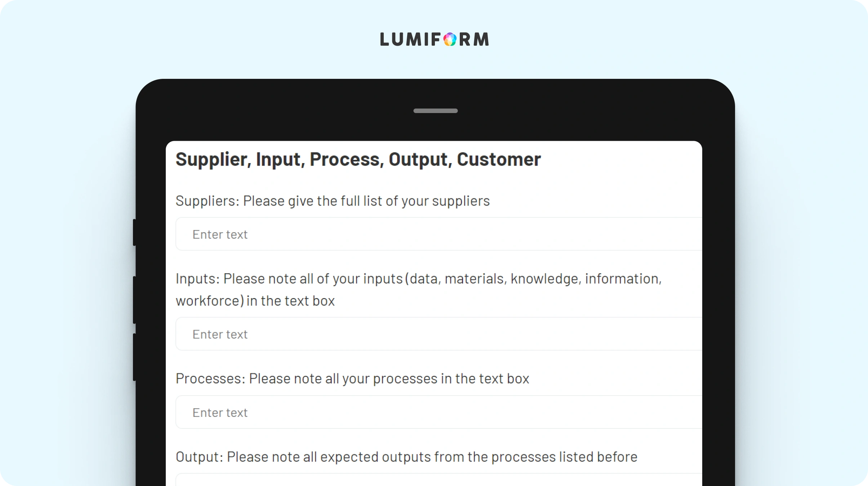The height and width of the screenshot is (486, 868).
Task: Click the word 'Process,' in the title
Action: tap(347, 159)
